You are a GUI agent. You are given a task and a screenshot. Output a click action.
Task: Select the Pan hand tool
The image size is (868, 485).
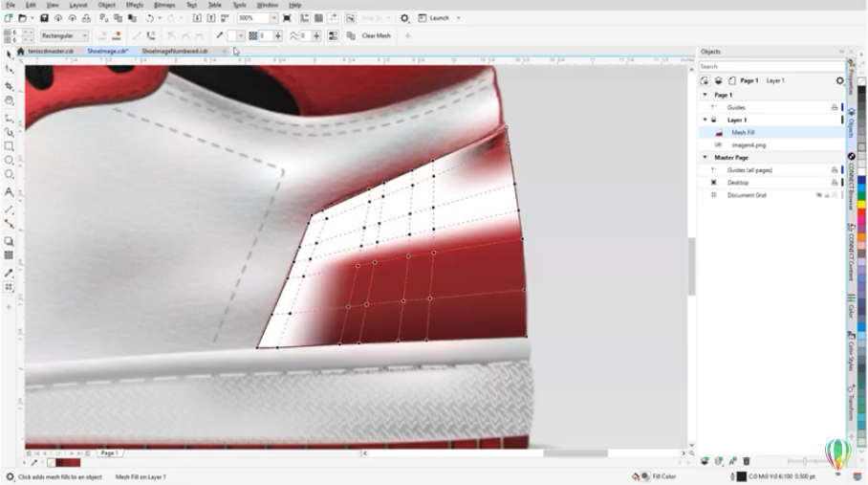click(x=9, y=100)
